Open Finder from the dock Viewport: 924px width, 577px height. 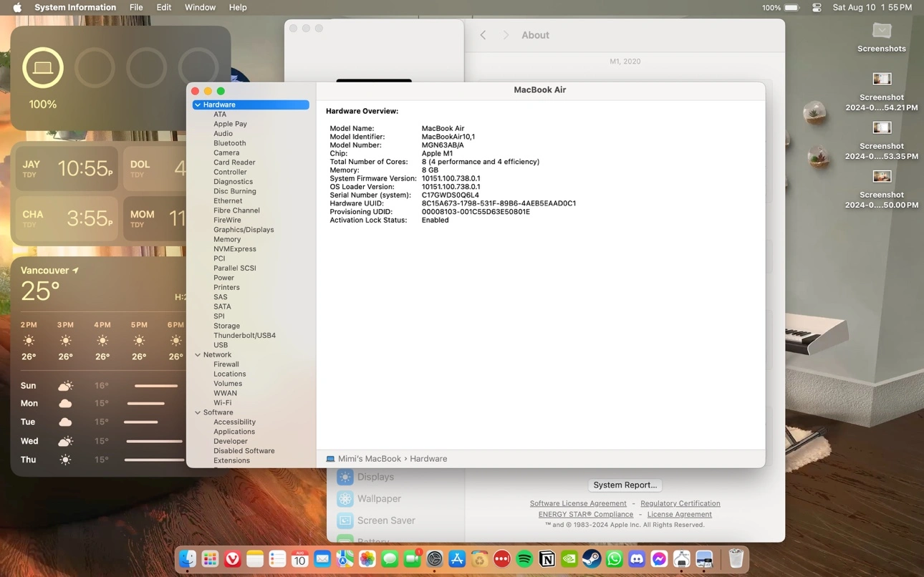(x=188, y=559)
